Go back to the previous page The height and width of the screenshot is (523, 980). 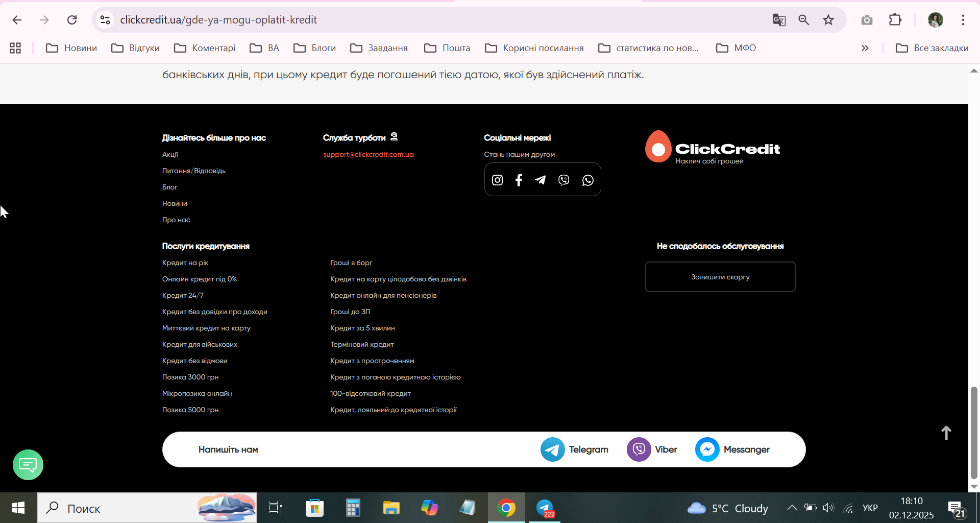pos(17,20)
